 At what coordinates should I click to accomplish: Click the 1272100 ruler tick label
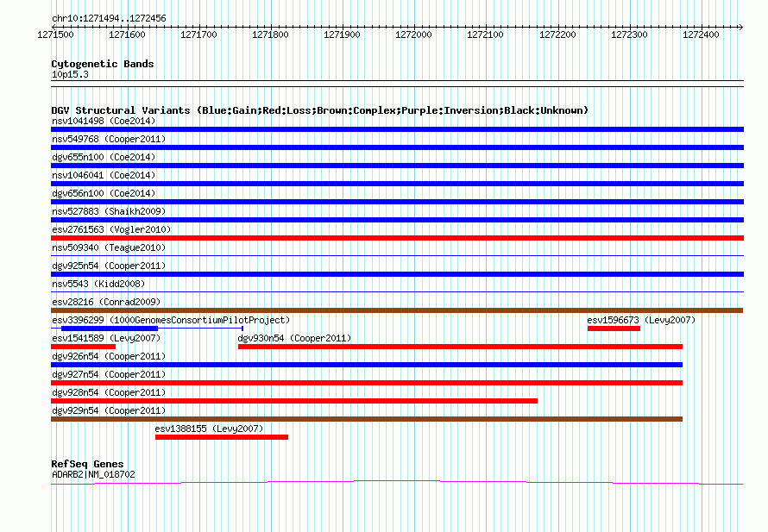tap(485, 34)
